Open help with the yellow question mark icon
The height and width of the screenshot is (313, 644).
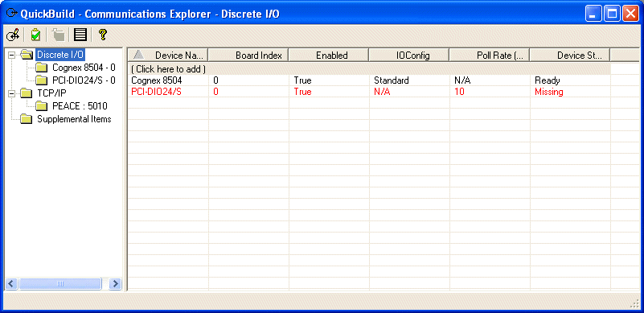click(x=102, y=35)
